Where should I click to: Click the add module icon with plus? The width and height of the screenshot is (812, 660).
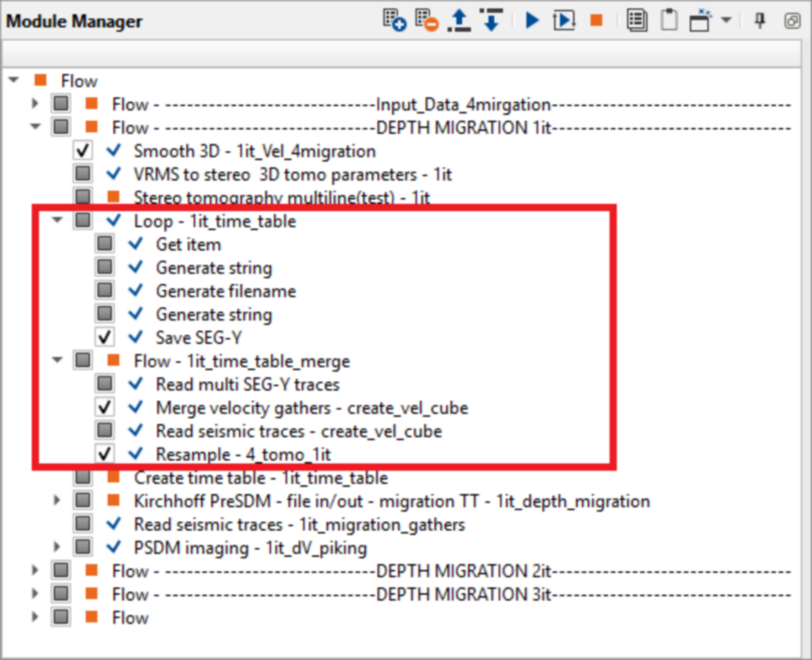(394, 20)
